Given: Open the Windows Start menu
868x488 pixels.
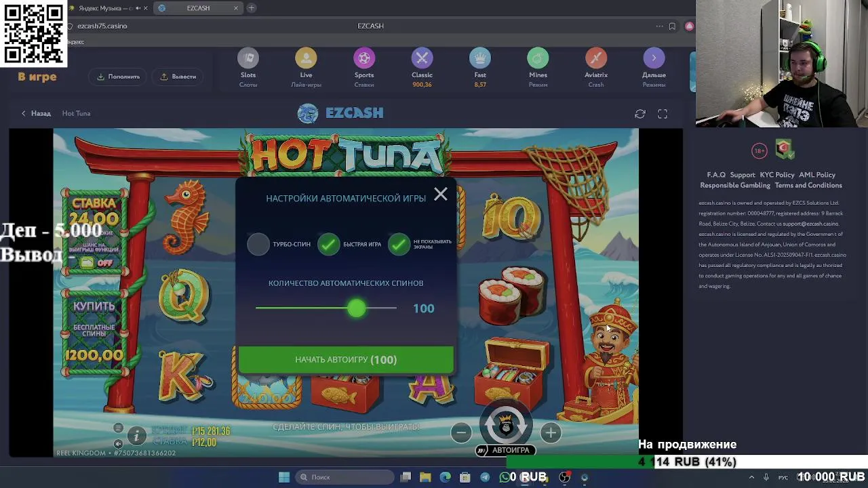Looking at the screenshot, I should pyautogui.click(x=284, y=477).
